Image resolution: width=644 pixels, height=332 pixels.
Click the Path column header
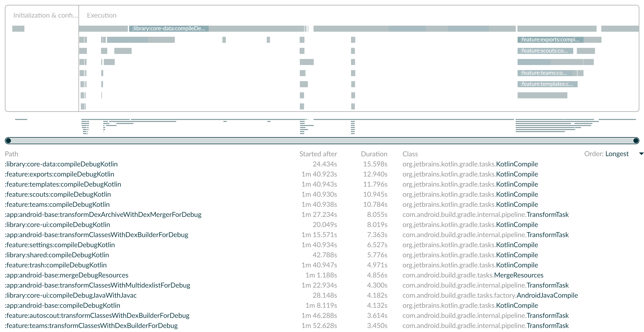(11, 154)
